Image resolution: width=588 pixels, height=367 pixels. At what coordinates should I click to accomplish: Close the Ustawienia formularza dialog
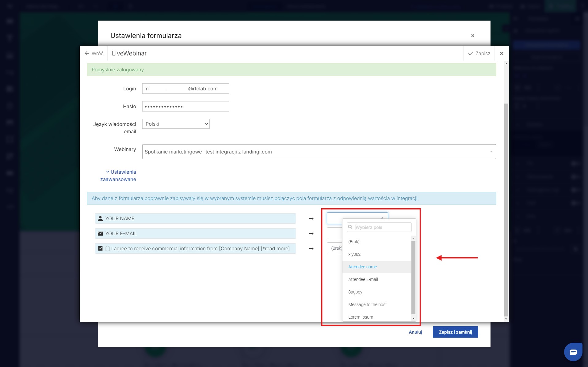pos(472,36)
